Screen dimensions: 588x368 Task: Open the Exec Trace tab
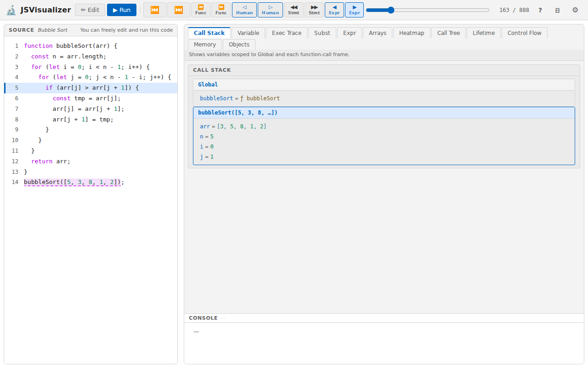287,33
